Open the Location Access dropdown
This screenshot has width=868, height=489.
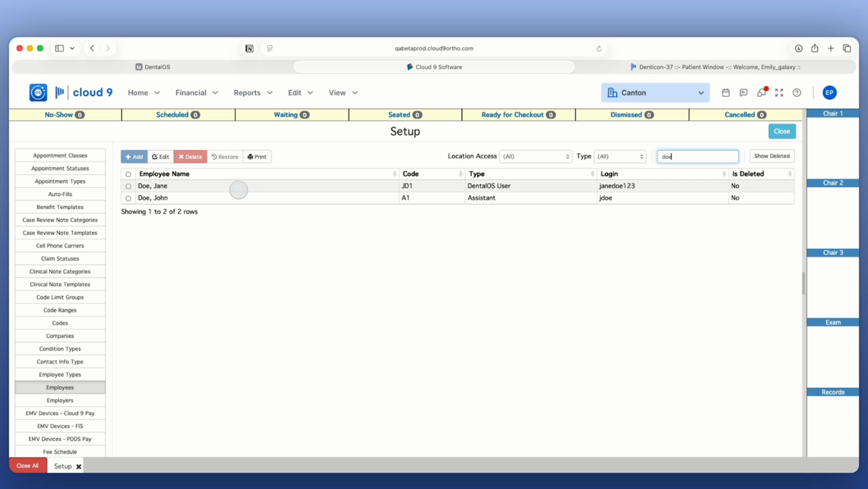tap(535, 156)
